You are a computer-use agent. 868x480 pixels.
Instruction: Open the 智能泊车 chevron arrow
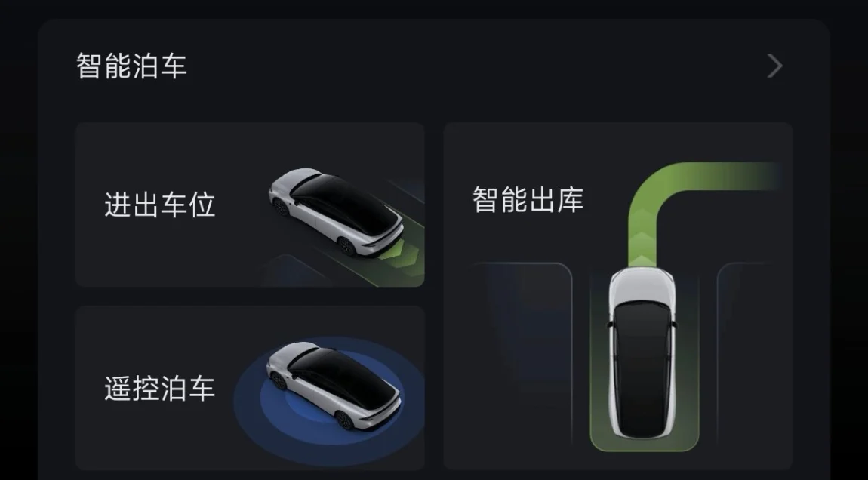[776, 66]
